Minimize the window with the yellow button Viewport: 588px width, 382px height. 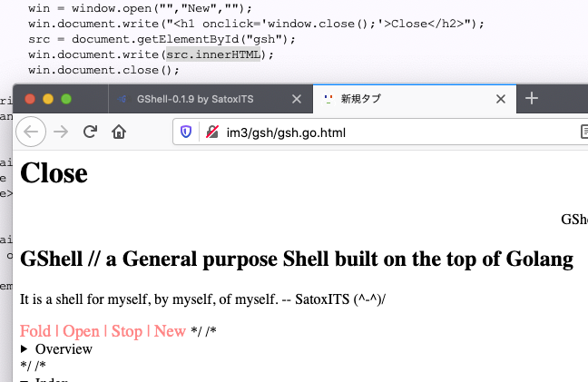coord(48,98)
